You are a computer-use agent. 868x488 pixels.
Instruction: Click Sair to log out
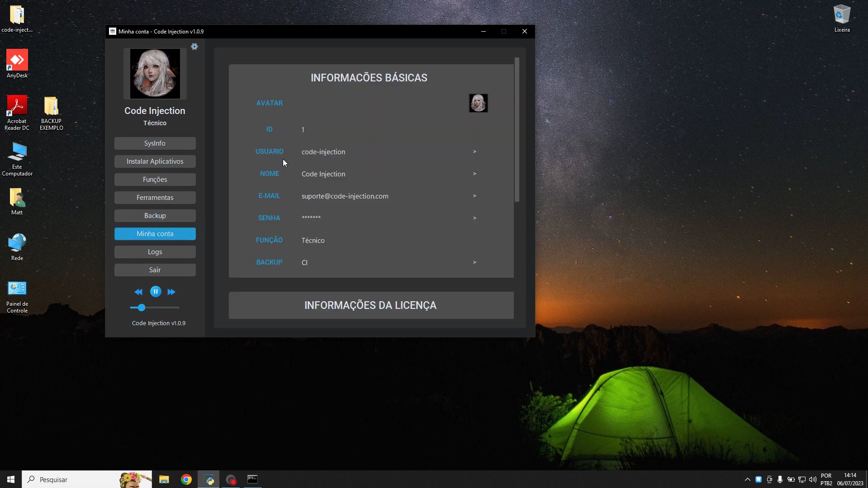(x=155, y=270)
